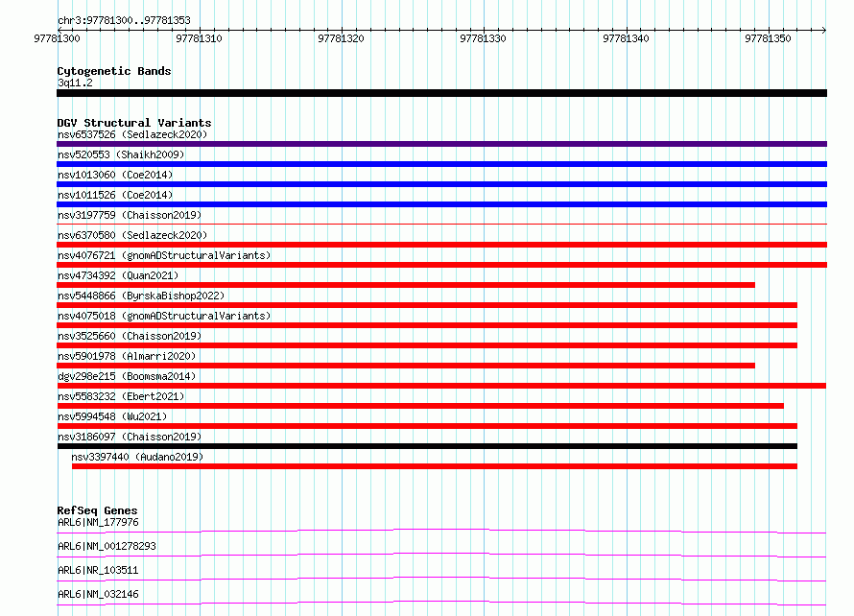Image resolution: width=854 pixels, height=616 pixels.
Task: Open variant nsv3197759 (Chaisson2019) label
Action: point(130,215)
